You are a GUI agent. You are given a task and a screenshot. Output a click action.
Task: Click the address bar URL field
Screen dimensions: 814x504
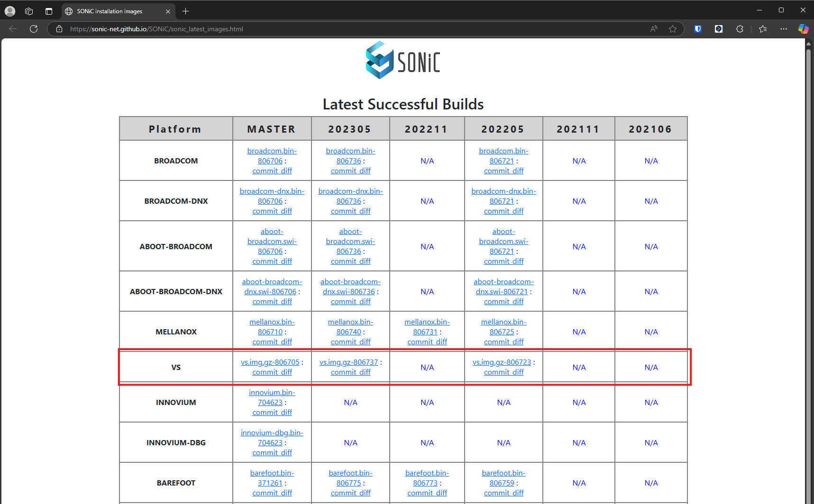332,29
